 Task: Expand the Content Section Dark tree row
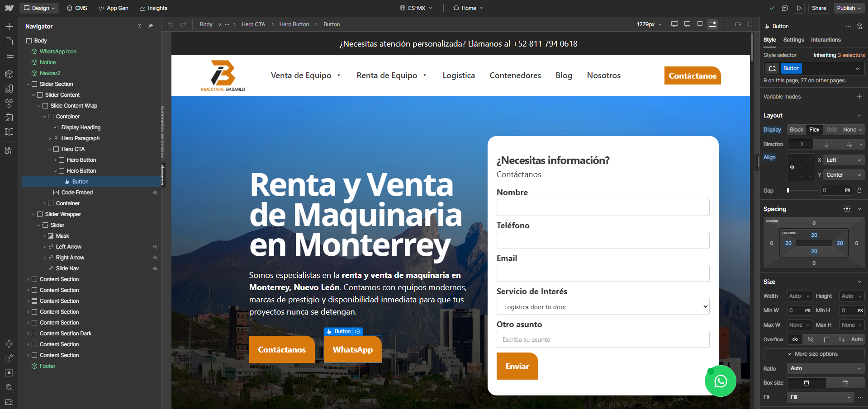pyautogui.click(x=28, y=334)
